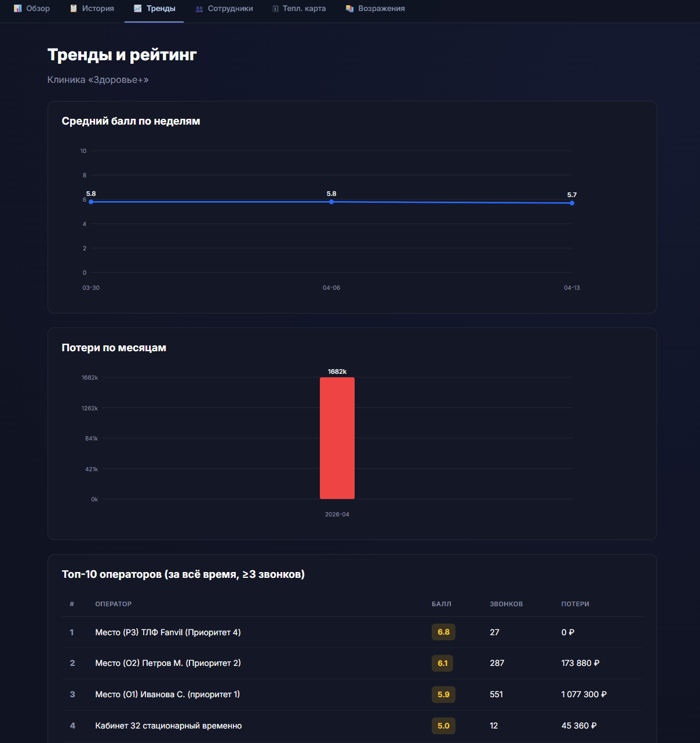700x743 pixels.
Task: Click the 6.8 score badge of ТЛФ Fanvil
Action: coord(443,632)
